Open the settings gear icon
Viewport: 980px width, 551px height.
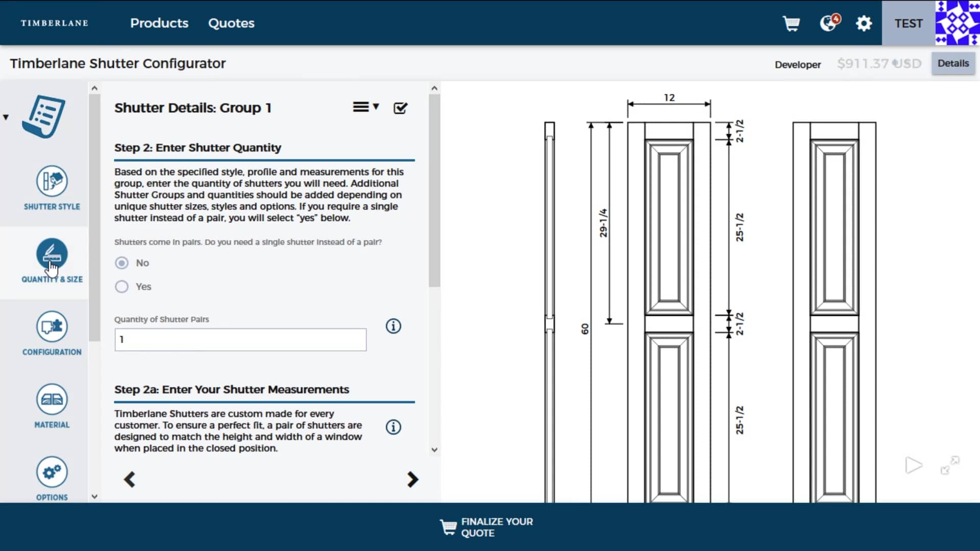coord(864,23)
